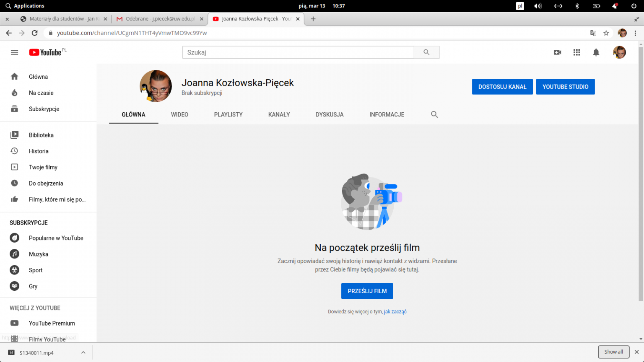This screenshot has height=362, width=644.
Task: Click the channel profile picture
Action: [x=156, y=86]
